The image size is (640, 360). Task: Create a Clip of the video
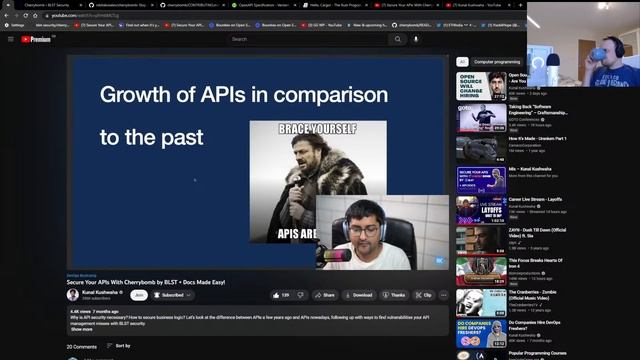(424, 295)
